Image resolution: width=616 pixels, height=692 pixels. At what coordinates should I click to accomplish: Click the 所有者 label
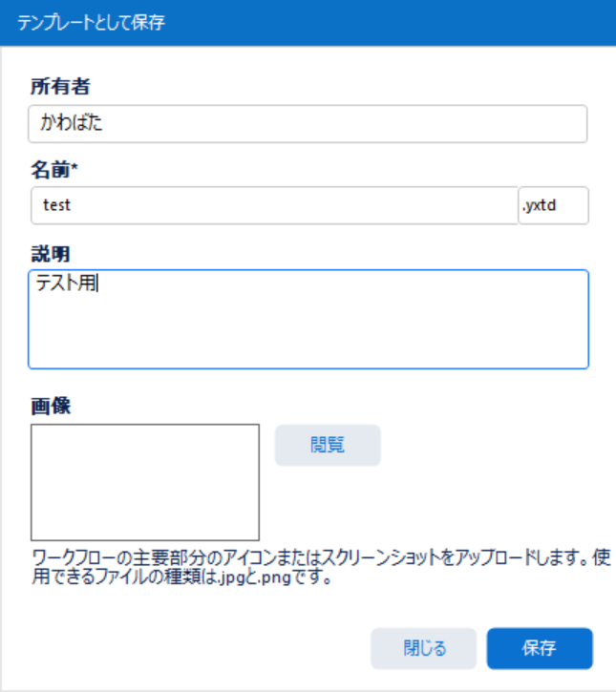click(x=60, y=87)
